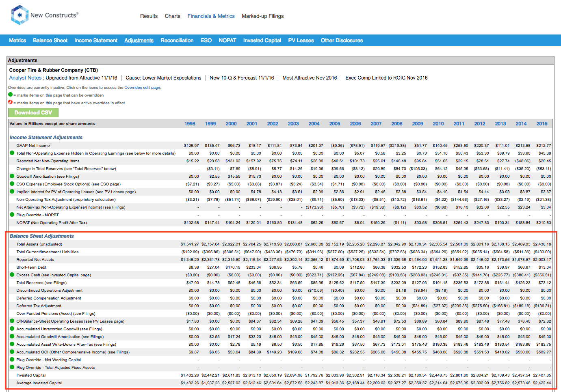Click the 2008 year column header
This screenshot has height=392, width=561.
click(x=397, y=124)
